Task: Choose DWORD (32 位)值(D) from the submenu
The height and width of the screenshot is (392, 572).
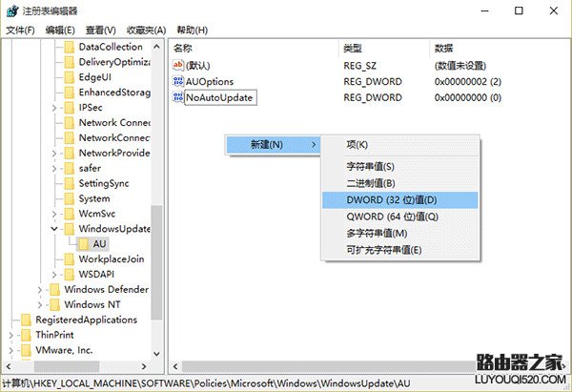Action: pyautogui.click(x=399, y=200)
